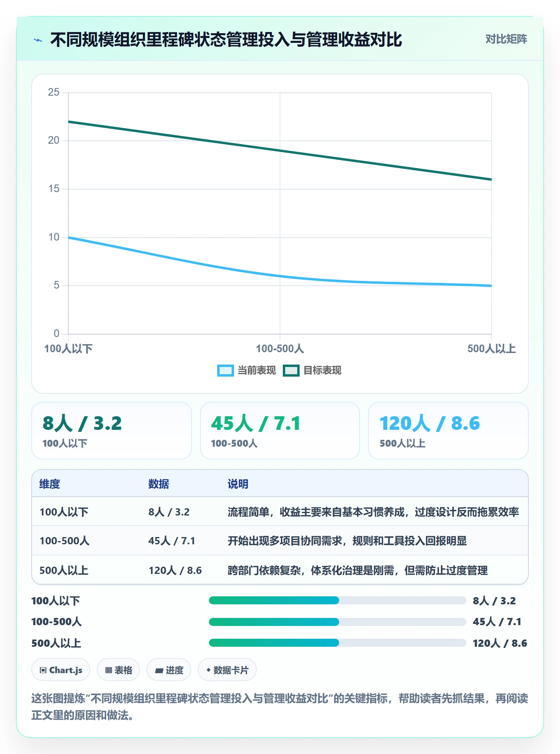Click the Chart.js tag icon
Image resolution: width=560 pixels, height=754 pixels.
click(x=43, y=670)
